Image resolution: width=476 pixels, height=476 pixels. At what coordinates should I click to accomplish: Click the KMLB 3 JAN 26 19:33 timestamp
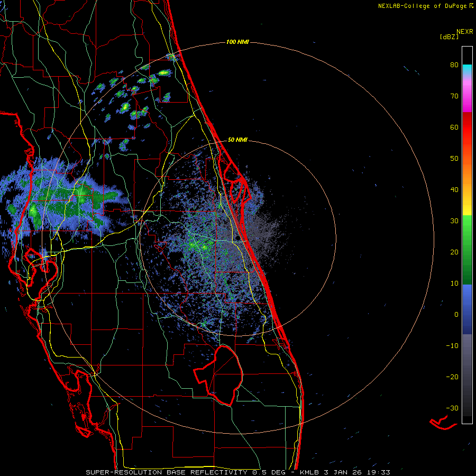pyautogui.click(x=345, y=472)
